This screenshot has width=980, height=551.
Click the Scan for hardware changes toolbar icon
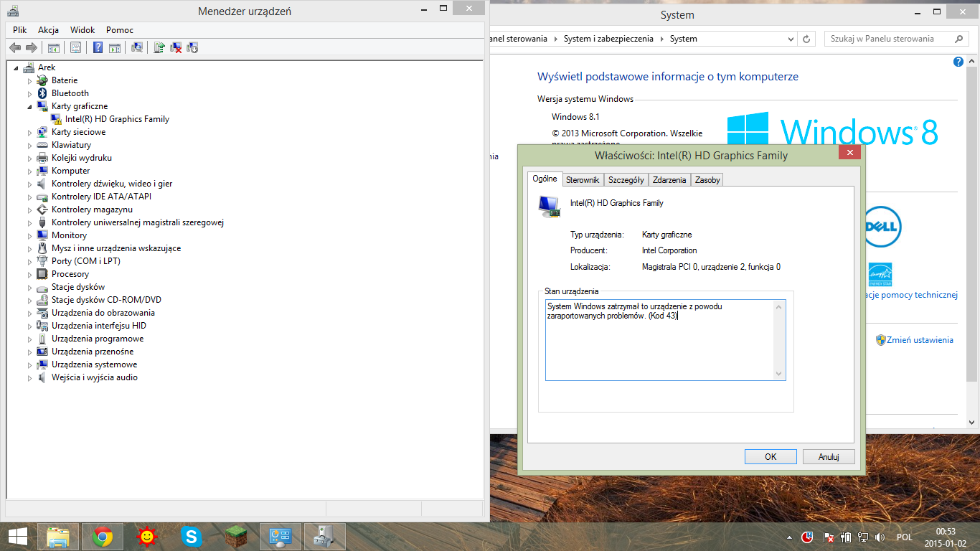(x=137, y=47)
